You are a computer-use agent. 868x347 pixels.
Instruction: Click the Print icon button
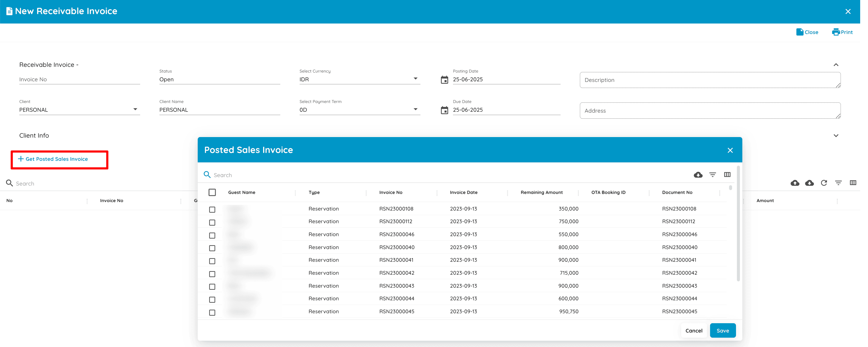click(x=842, y=32)
